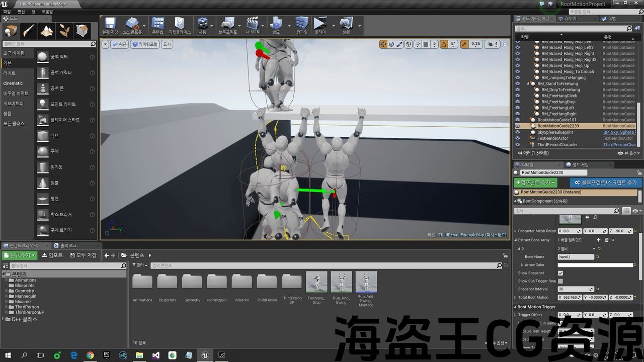
Task: Open the 컴포넌트 추가 dropdown
Action: 535,183
